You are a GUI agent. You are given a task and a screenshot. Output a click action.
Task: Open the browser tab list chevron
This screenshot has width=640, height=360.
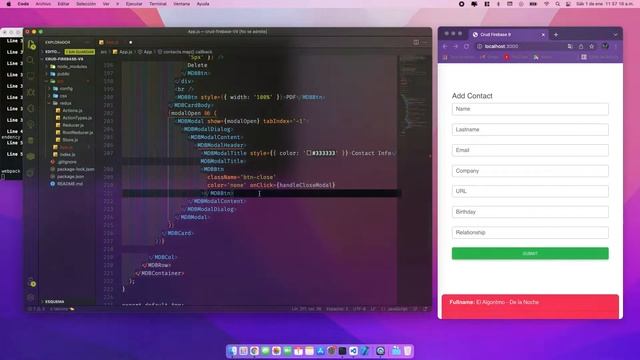pos(615,35)
